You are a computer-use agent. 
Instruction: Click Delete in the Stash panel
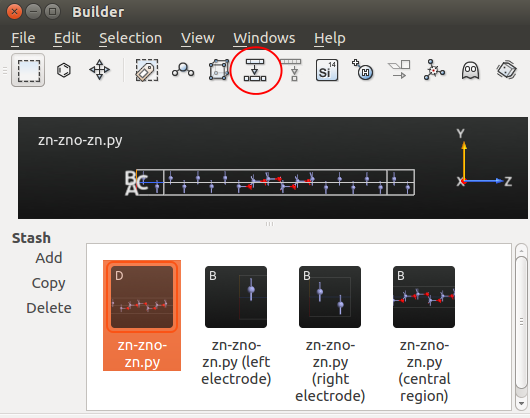[49, 308]
